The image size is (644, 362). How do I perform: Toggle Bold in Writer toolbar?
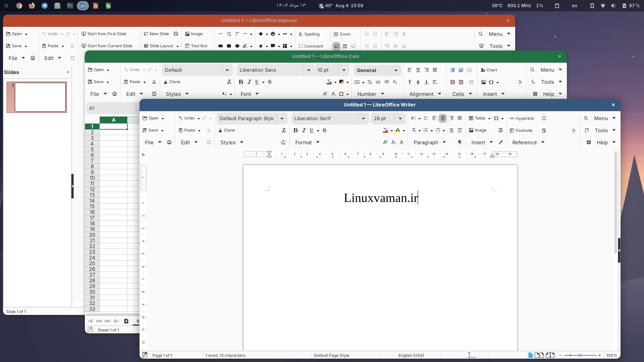click(x=296, y=130)
